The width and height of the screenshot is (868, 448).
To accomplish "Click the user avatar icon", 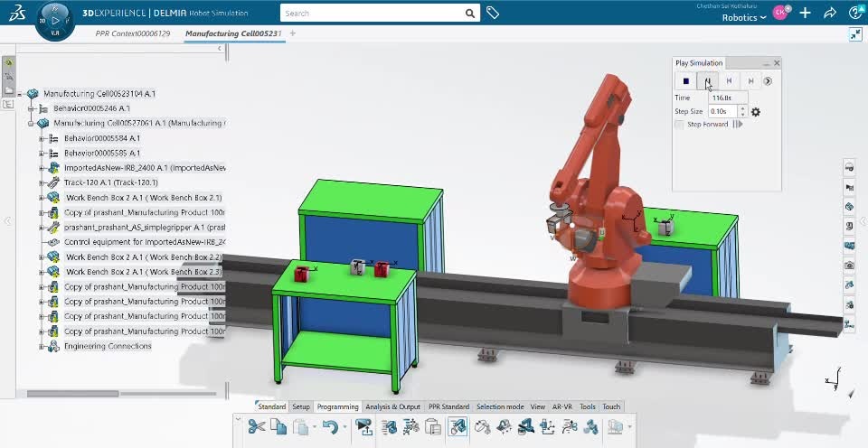I will [780, 13].
